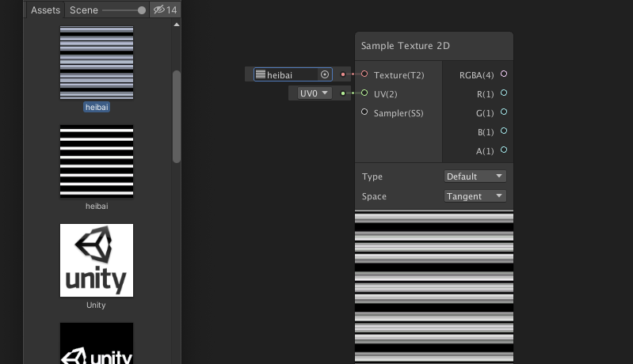Click the R(1) output port

504,93
